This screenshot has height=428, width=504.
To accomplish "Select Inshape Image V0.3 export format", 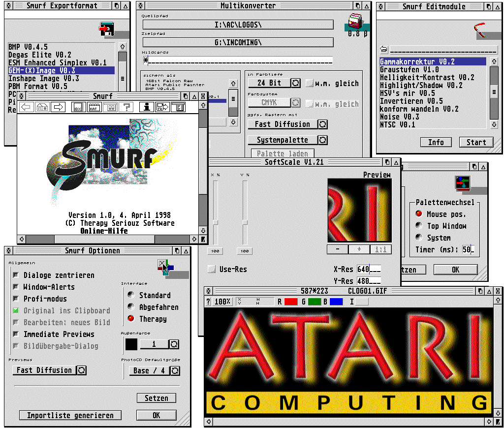I will point(62,78).
